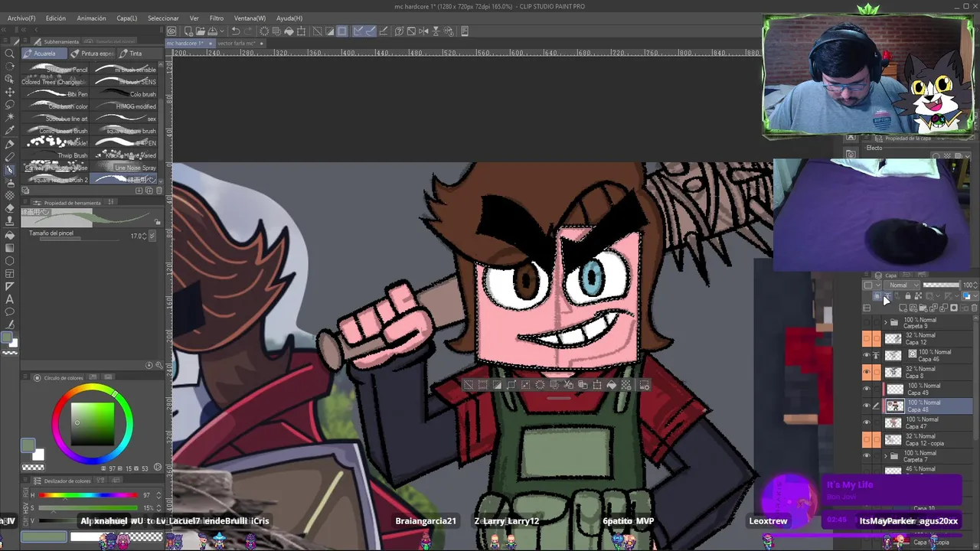Select the Text tool
The image size is (980, 551).
10,299
